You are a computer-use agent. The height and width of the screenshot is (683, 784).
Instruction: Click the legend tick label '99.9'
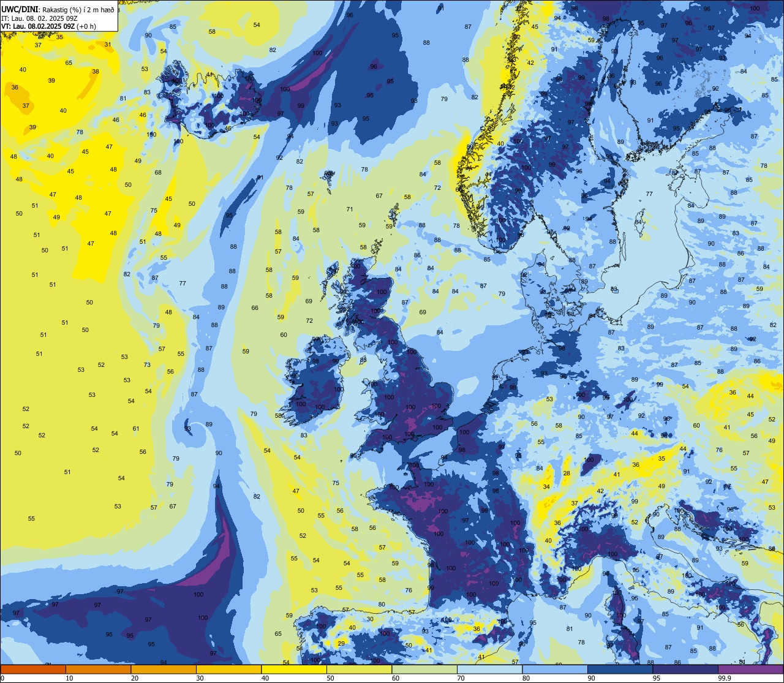[725, 677]
